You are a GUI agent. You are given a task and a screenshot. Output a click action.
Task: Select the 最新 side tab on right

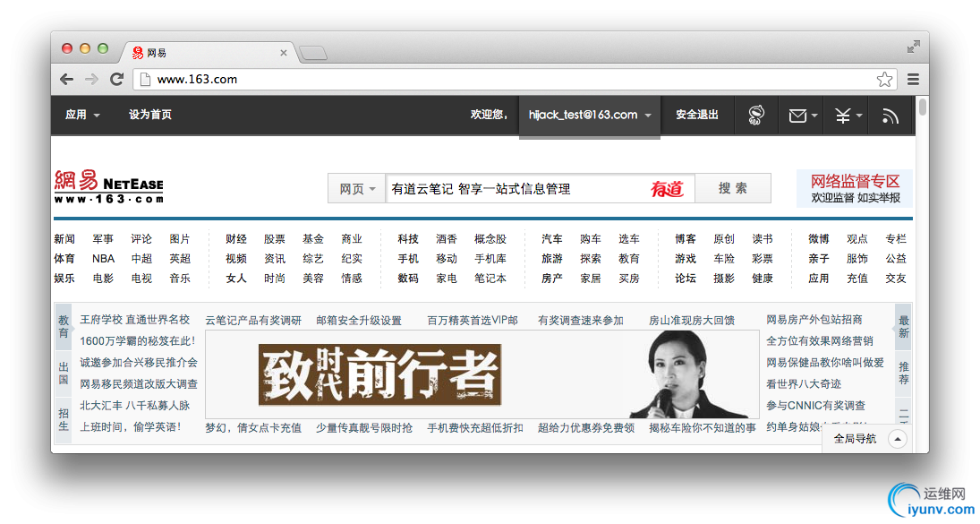tap(904, 326)
